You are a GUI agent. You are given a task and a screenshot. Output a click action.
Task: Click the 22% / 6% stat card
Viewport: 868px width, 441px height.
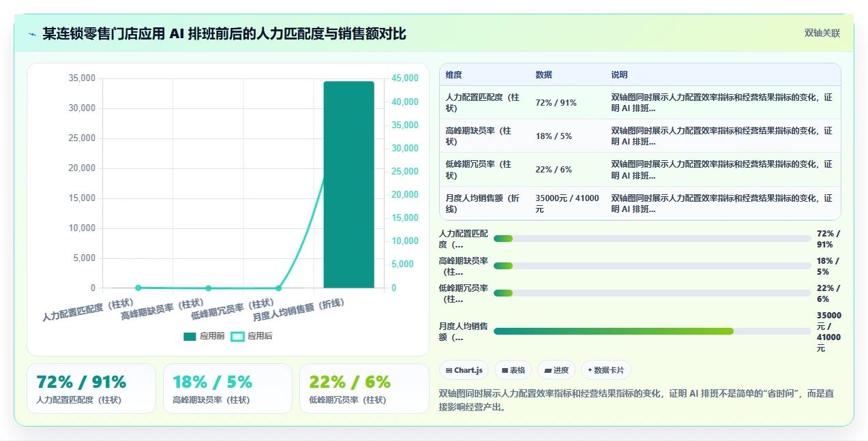point(364,389)
